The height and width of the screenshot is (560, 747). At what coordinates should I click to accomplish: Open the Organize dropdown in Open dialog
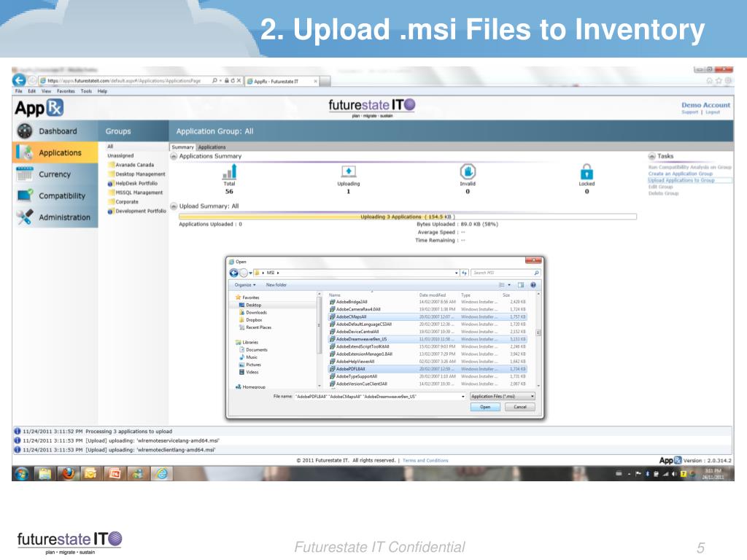[245, 285]
